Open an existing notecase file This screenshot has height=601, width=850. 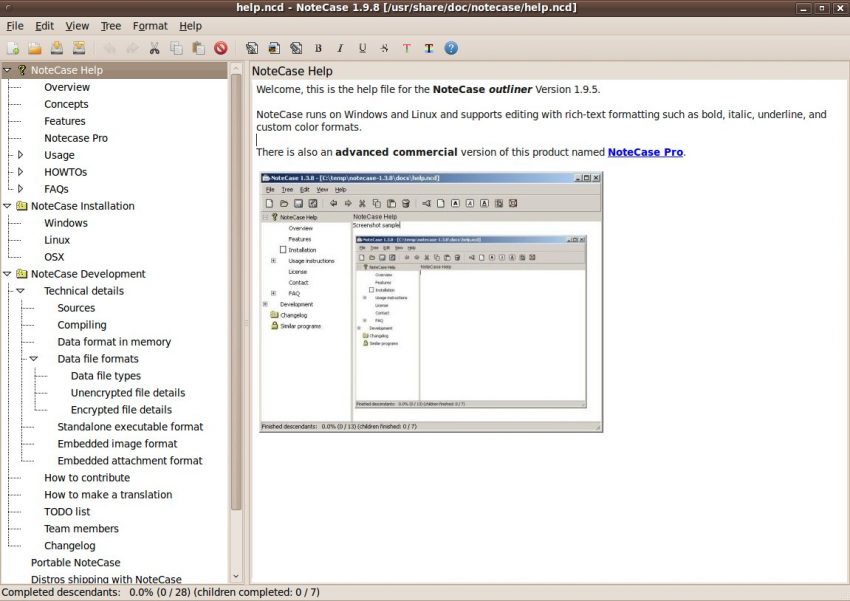point(34,47)
